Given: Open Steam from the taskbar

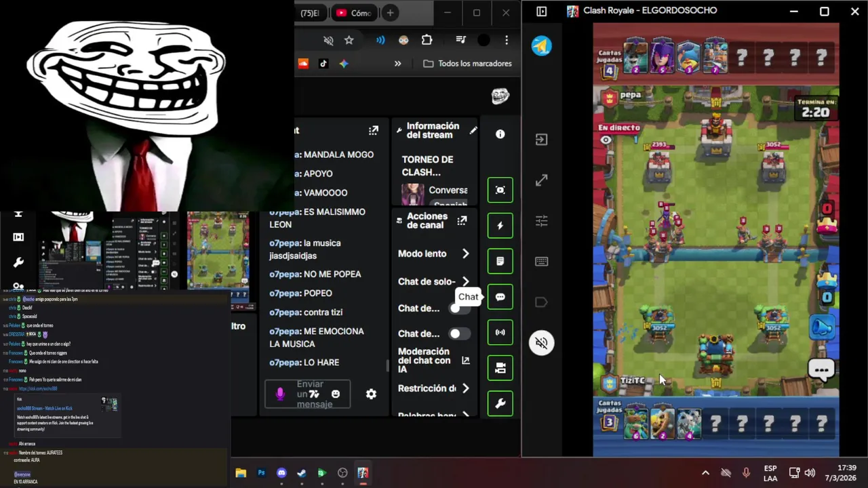Looking at the screenshot, I should click(x=302, y=473).
